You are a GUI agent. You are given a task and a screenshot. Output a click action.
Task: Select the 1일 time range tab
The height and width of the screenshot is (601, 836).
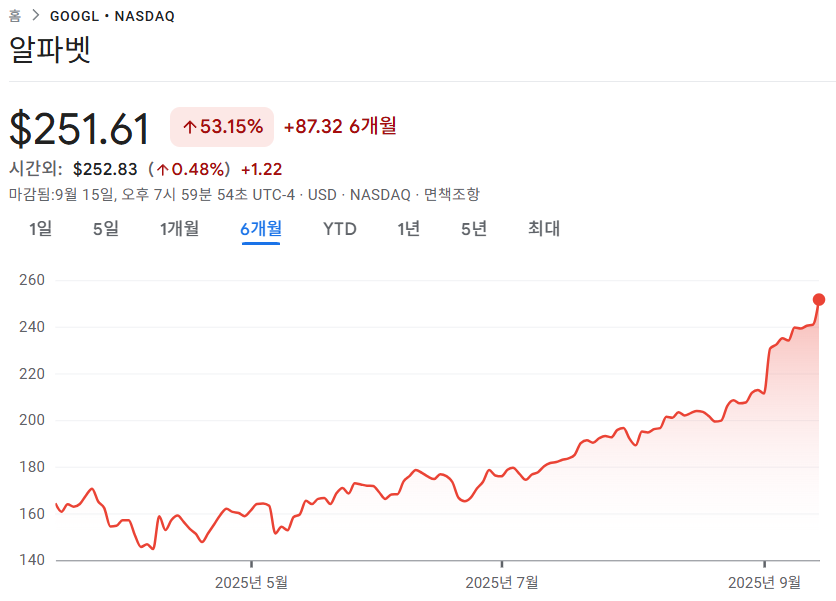click(41, 229)
